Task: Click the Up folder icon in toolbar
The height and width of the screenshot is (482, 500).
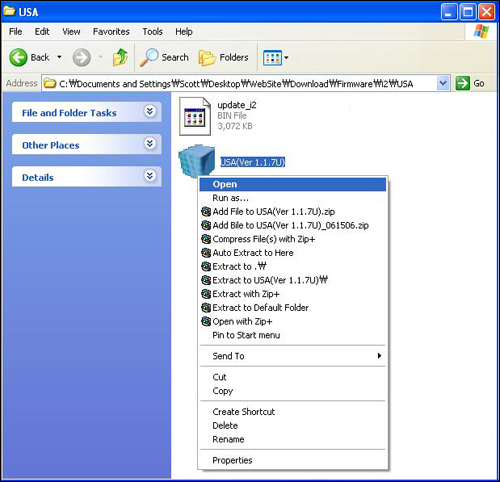Action: [x=120, y=57]
